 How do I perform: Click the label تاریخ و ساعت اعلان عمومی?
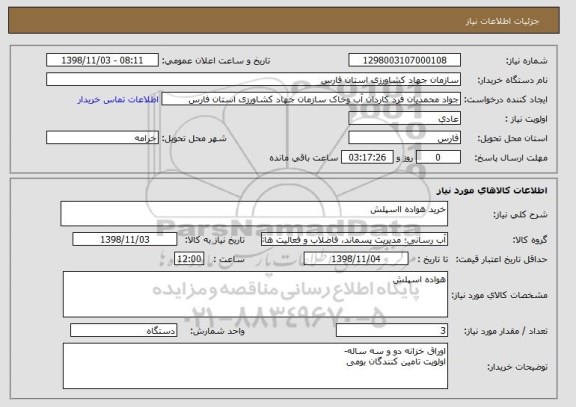216,61
